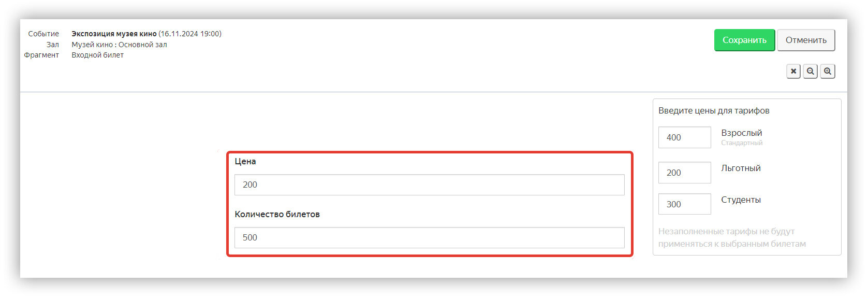868x297 pixels.
Task: Select the Взрослый tariff price field
Action: coord(685,137)
